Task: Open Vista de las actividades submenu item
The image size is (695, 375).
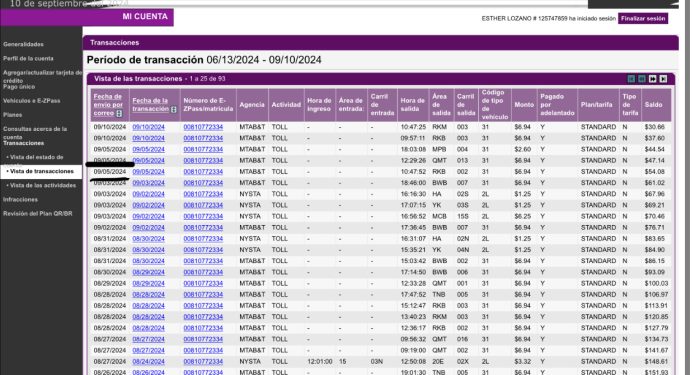Action: coord(41,185)
